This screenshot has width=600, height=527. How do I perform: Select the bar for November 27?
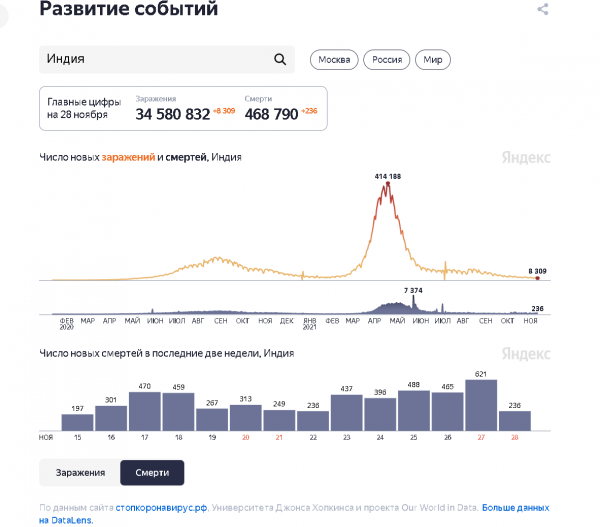(x=480, y=405)
